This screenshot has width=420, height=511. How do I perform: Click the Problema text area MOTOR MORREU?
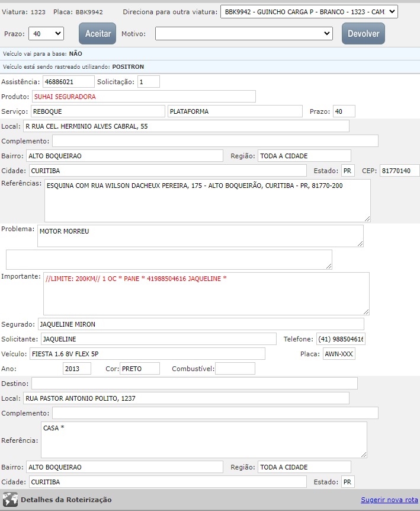point(200,235)
